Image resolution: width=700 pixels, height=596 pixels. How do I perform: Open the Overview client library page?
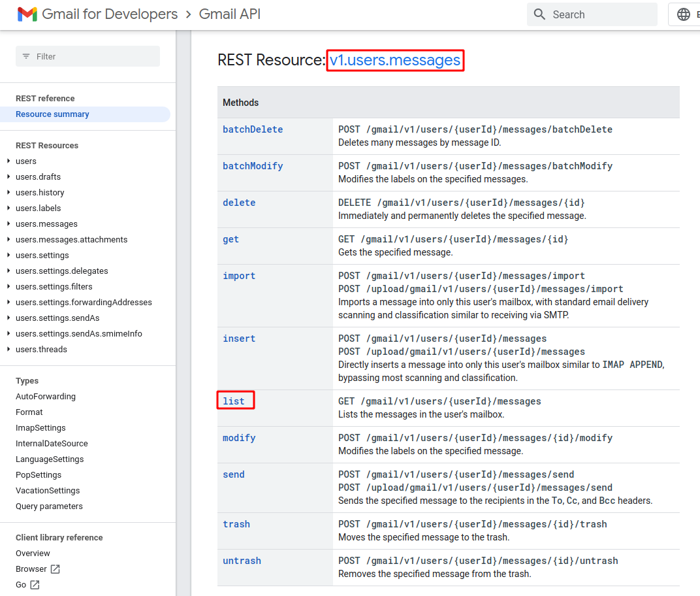[33, 553]
